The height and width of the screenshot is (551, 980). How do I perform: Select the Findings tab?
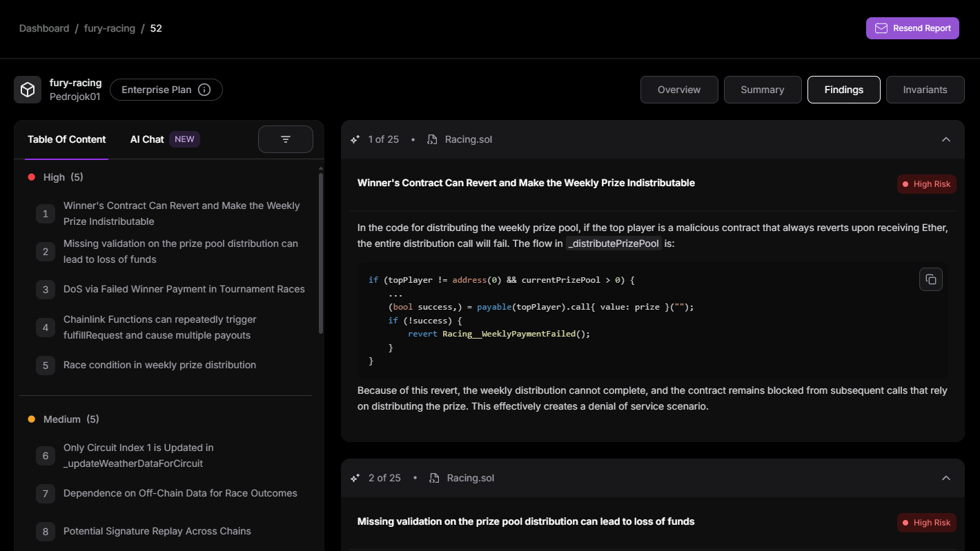click(x=844, y=90)
